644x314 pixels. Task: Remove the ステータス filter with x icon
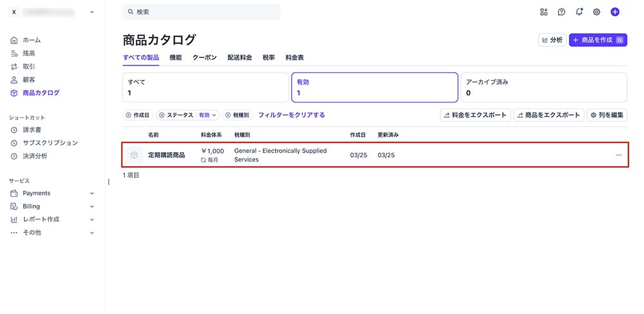(x=162, y=115)
